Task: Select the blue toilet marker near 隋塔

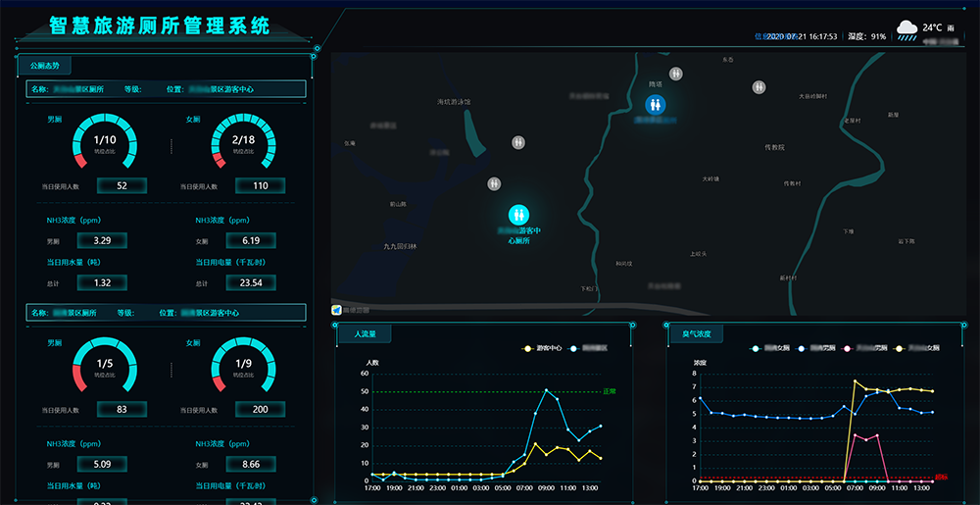Action: pos(656,104)
